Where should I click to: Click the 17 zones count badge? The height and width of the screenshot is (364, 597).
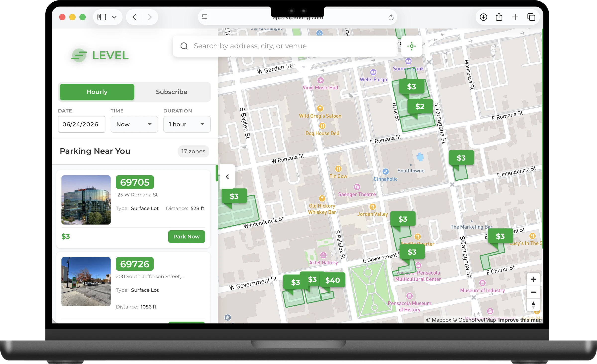193,151
